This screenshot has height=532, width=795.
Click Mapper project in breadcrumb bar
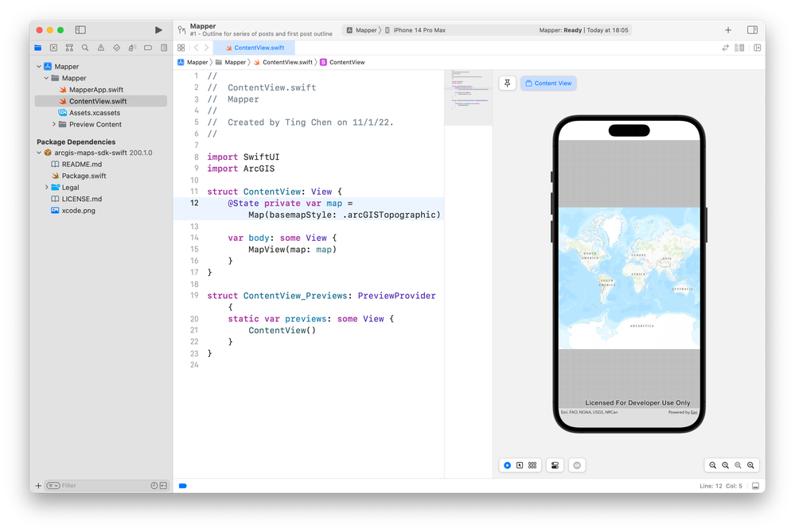click(193, 62)
